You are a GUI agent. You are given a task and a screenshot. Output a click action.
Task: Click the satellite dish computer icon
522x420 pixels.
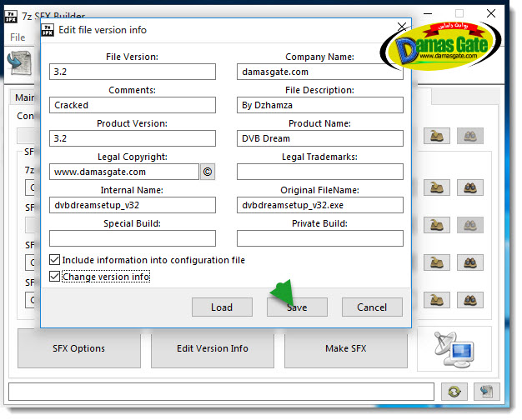click(454, 349)
